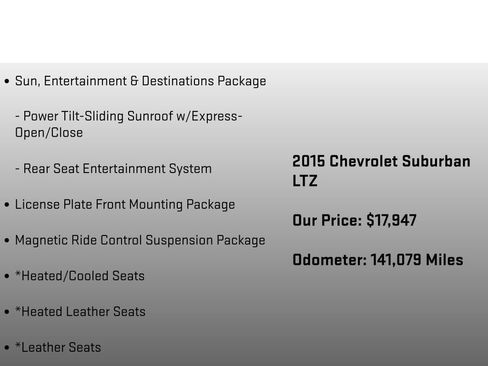Click the 2015 Chevrolet Suburban LTZ title

pos(381,171)
